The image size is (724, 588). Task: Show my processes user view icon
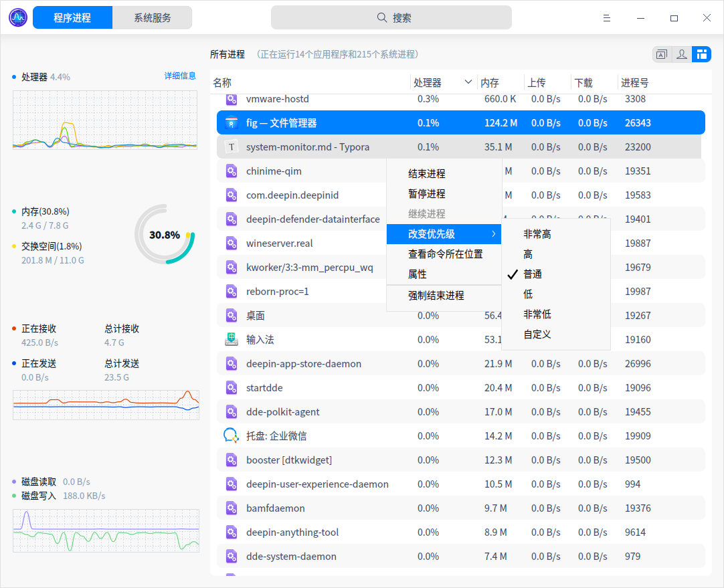682,54
